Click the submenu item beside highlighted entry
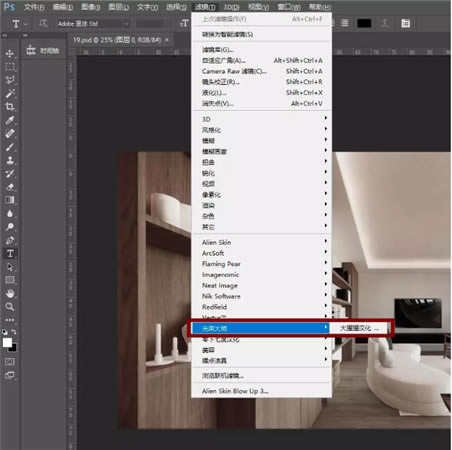The width and height of the screenshot is (452, 450). click(359, 328)
